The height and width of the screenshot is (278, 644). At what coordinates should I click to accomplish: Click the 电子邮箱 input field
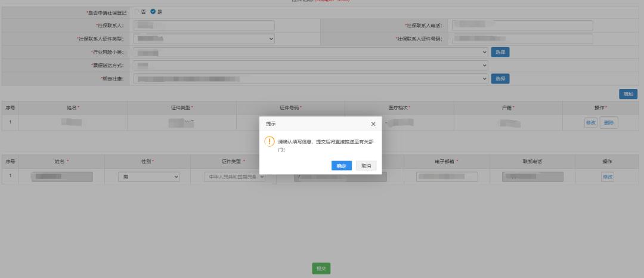[x=447, y=177]
